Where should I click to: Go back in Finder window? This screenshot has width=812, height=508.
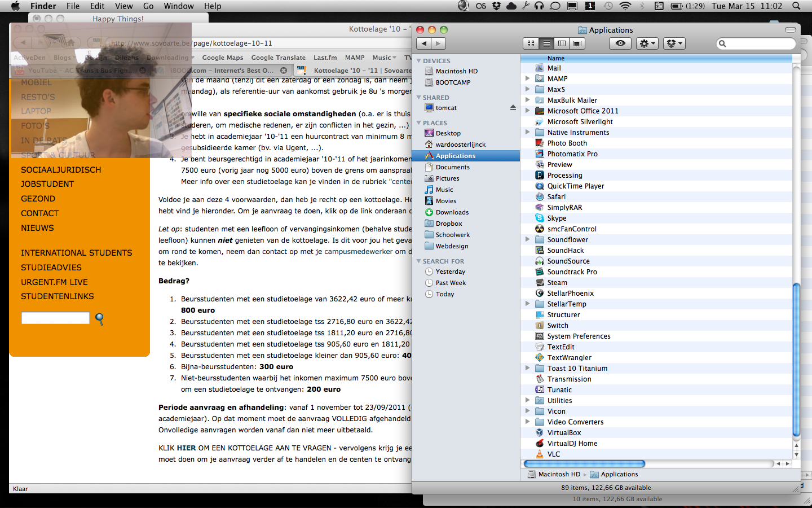click(424, 43)
